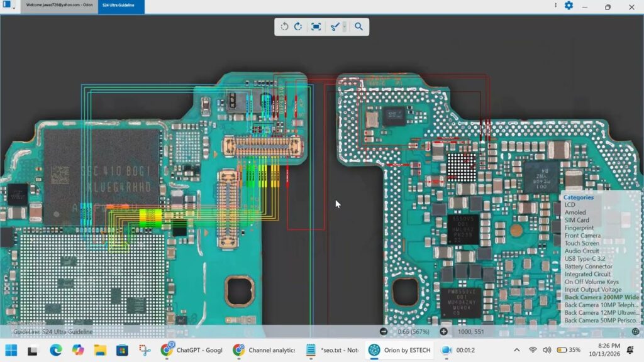Click the Guideline: S24 Ultra Guideline status text
The height and width of the screenshot is (362, 644).
tap(53, 332)
